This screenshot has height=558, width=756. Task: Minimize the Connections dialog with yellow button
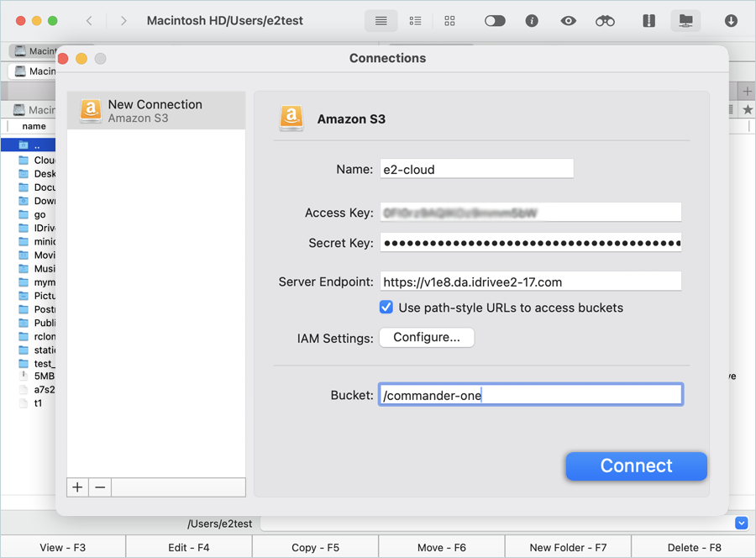[x=81, y=59]
